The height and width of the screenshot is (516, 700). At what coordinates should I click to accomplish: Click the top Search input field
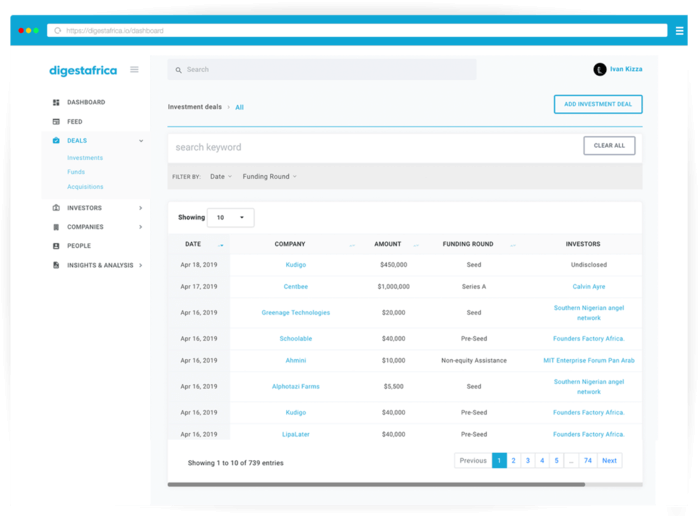click(322, 70)
